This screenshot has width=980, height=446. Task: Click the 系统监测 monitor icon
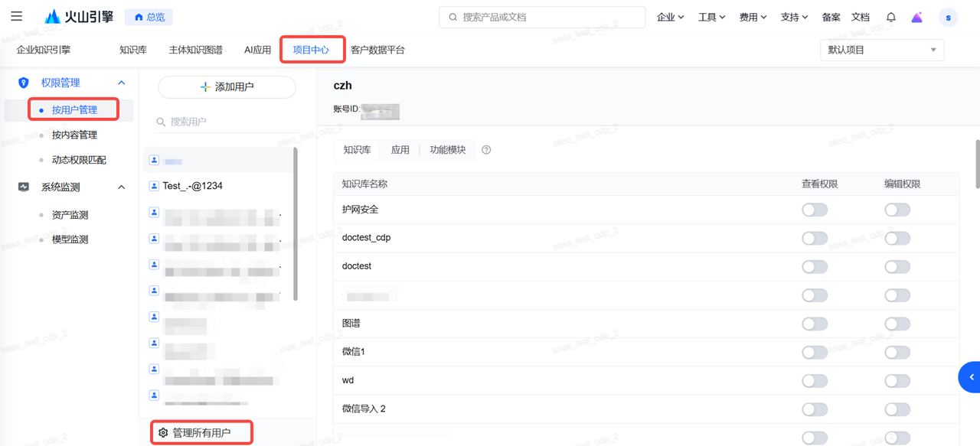[x=24, y=187]
